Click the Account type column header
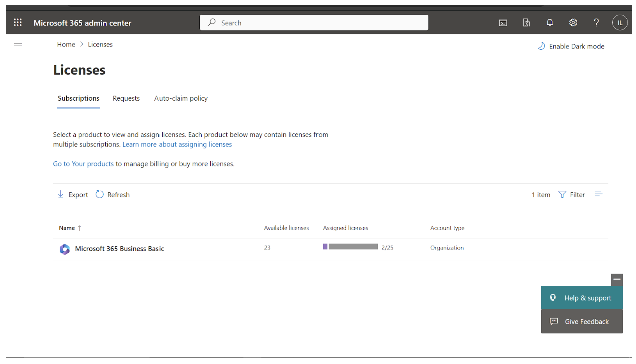This screenshot has height=364, width=636. click(447, 228)
